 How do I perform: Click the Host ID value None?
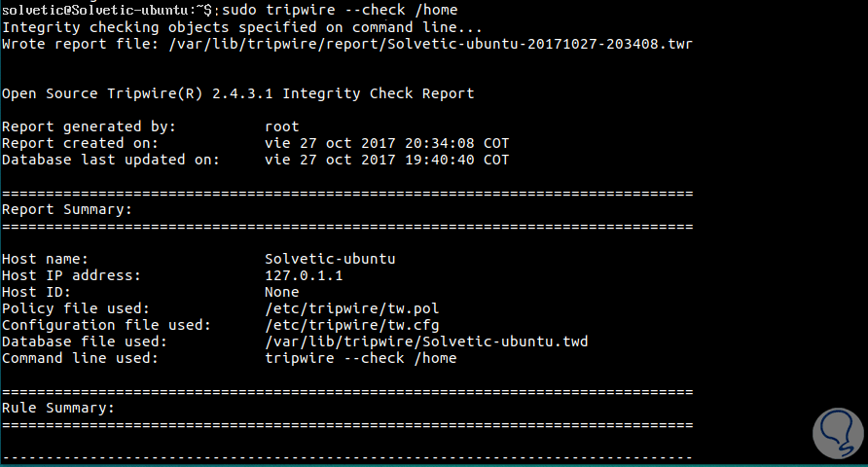[x=281, y=292]
